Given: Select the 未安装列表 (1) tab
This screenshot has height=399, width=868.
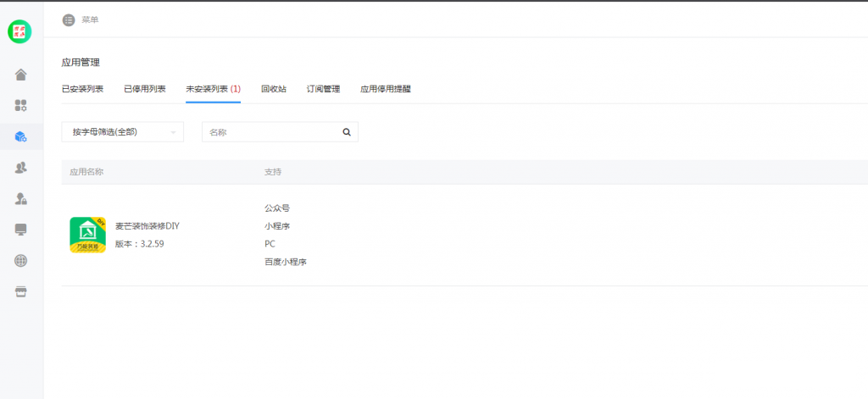Looking at the screenshot, I should (213, 89).
